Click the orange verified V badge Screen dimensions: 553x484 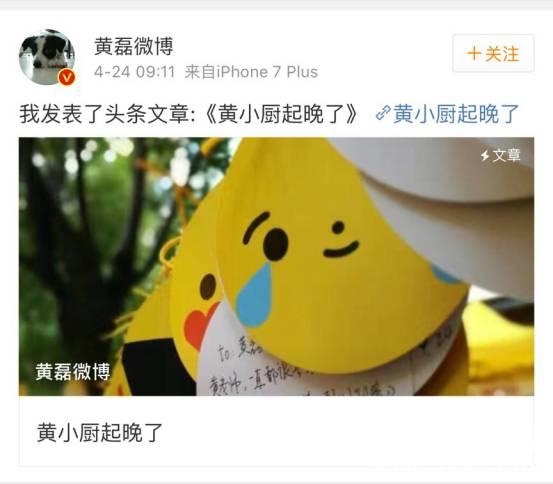pos(67,78)
